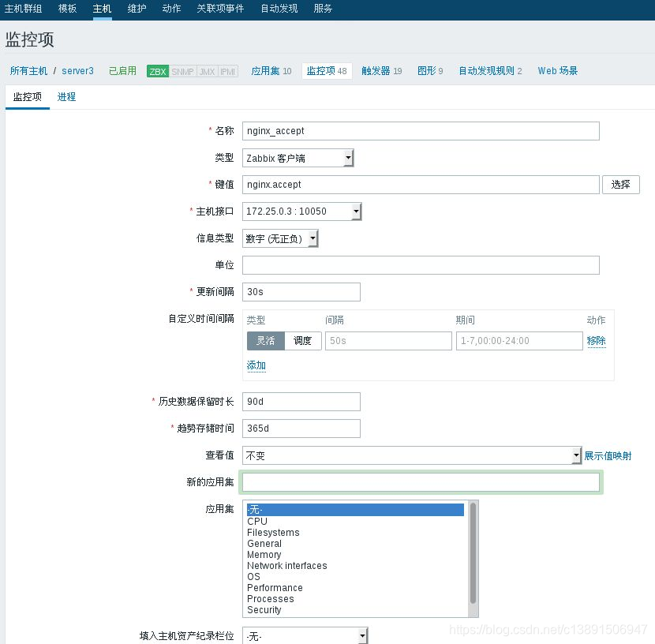The image size is (655, 644).
Task: Click the green ZBX availability badge
Action: click(158, 71)
